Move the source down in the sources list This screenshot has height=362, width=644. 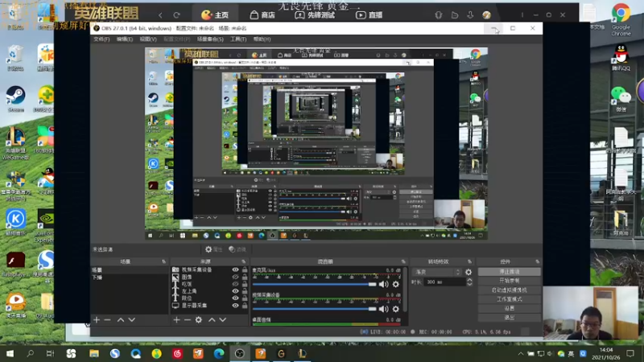[x=223, y=319]
